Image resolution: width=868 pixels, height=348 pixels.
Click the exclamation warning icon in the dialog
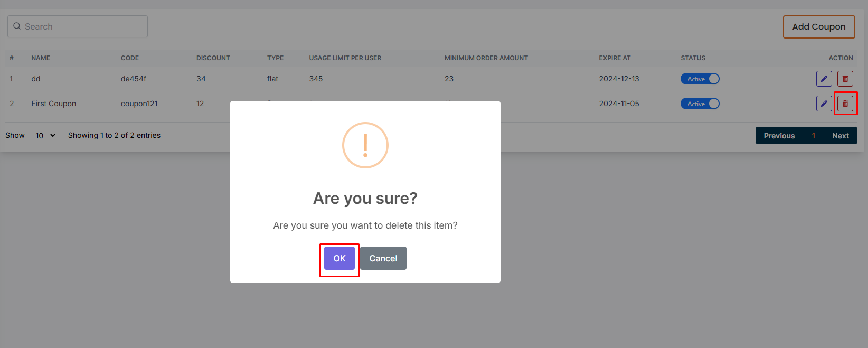click(x=365, y=145)
